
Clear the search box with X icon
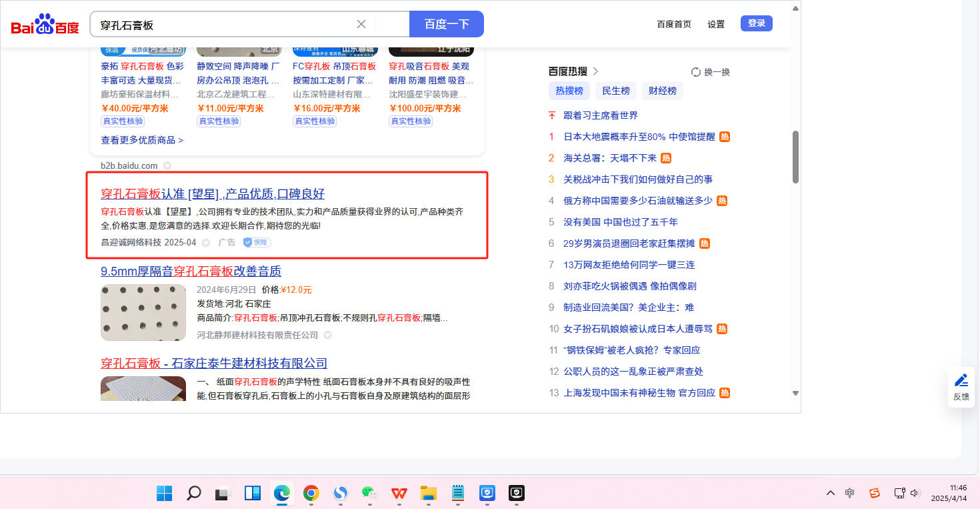[x=361, y=24]
